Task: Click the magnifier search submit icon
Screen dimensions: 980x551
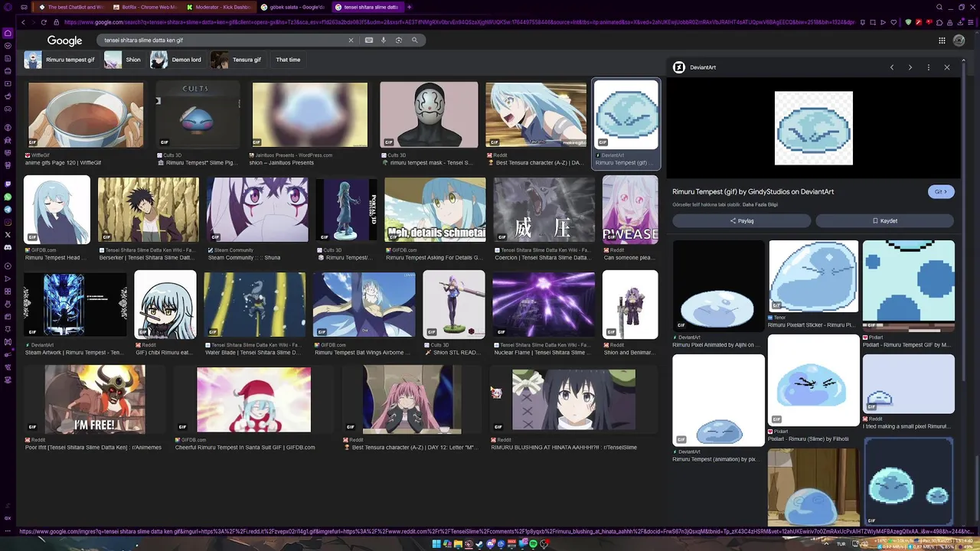Action: [415, 40]
